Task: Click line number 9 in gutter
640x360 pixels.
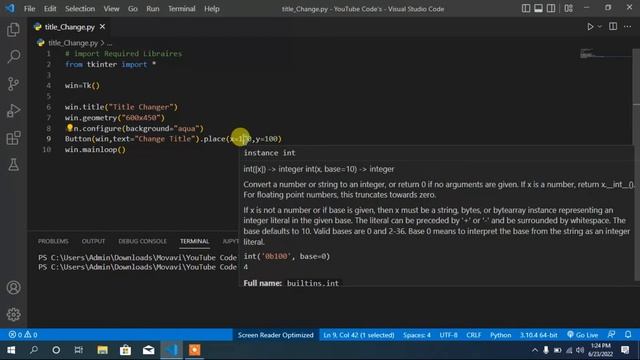Action: tap(49, 139)
